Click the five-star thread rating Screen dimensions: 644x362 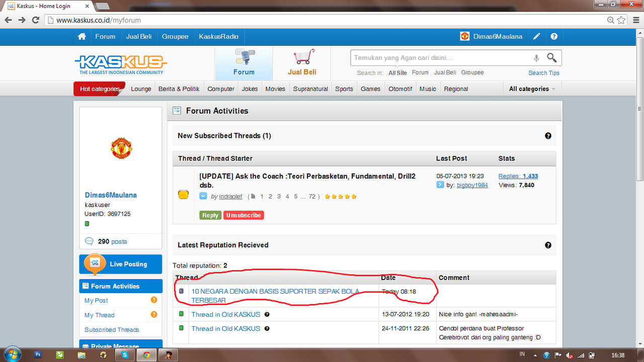[x=341, y=197]
